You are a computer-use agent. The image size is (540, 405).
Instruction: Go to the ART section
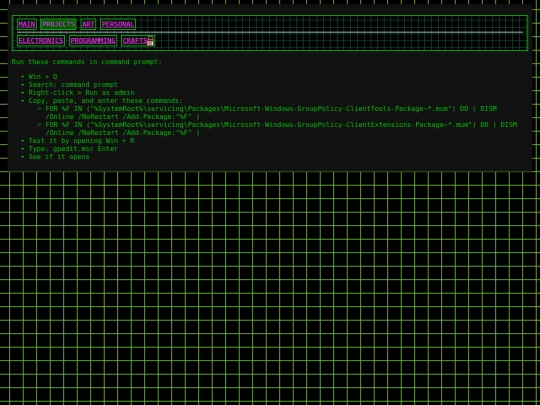pos(88,24)
